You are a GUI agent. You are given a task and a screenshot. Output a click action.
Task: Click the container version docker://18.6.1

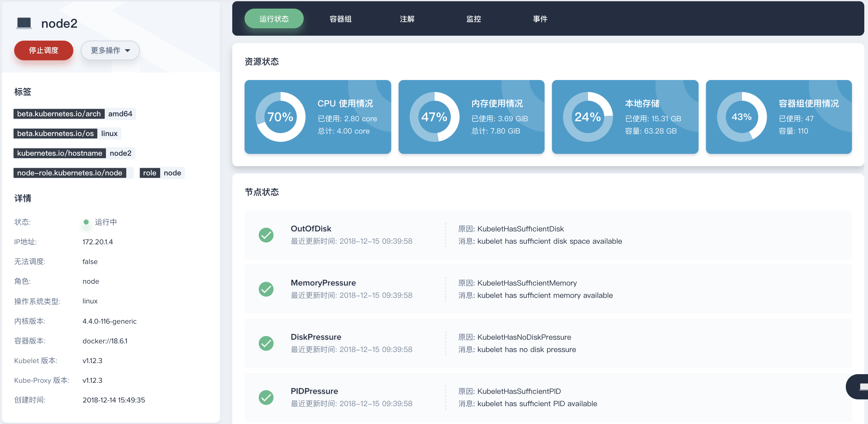coord(105,341)
